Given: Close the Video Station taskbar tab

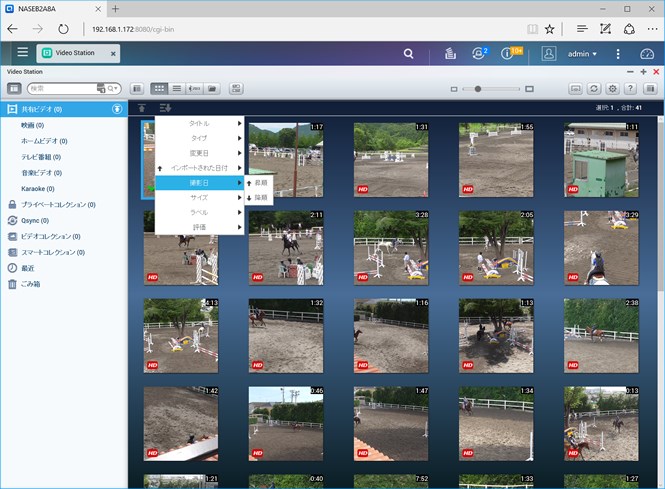Looking at the screenshot, I should click(x=113, y=53).
